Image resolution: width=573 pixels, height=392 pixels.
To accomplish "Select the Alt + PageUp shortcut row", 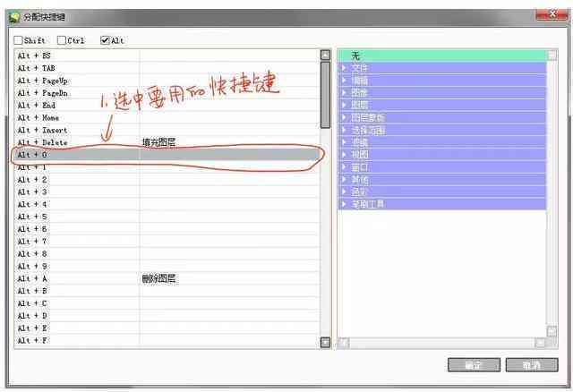I will coord(167,81).
